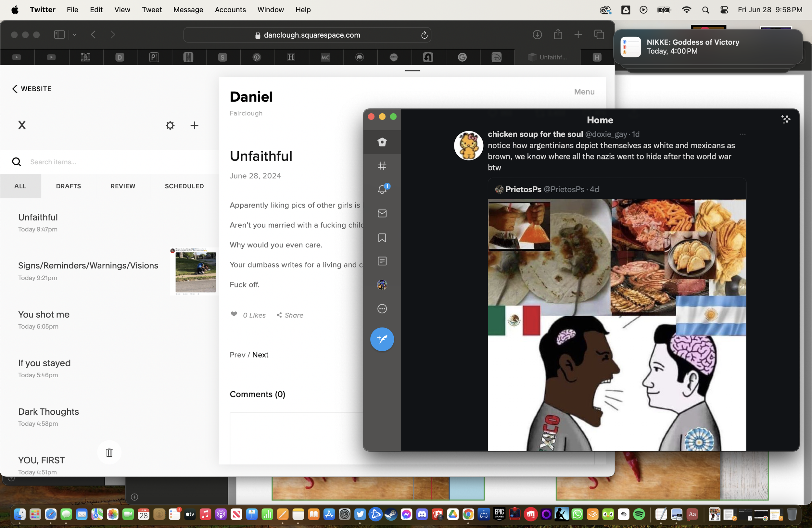Open macOS Control Center toggles

click(724, 10)
